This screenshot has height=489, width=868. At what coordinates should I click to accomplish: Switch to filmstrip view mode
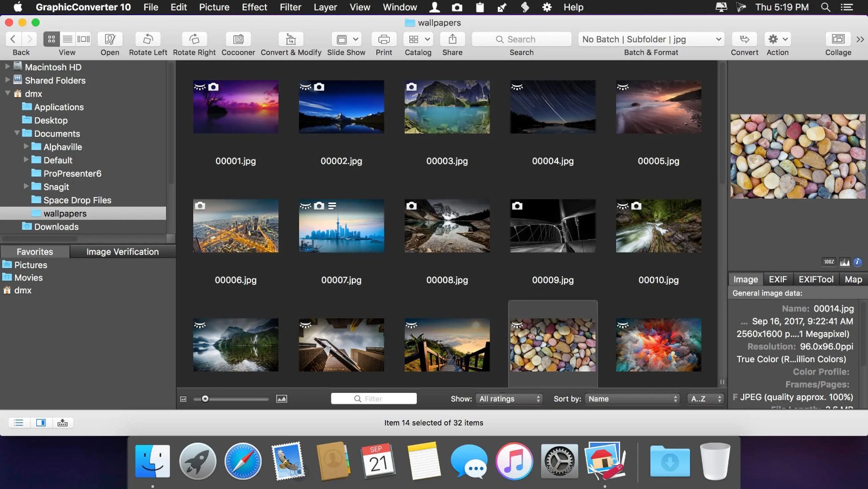[84, 39]
